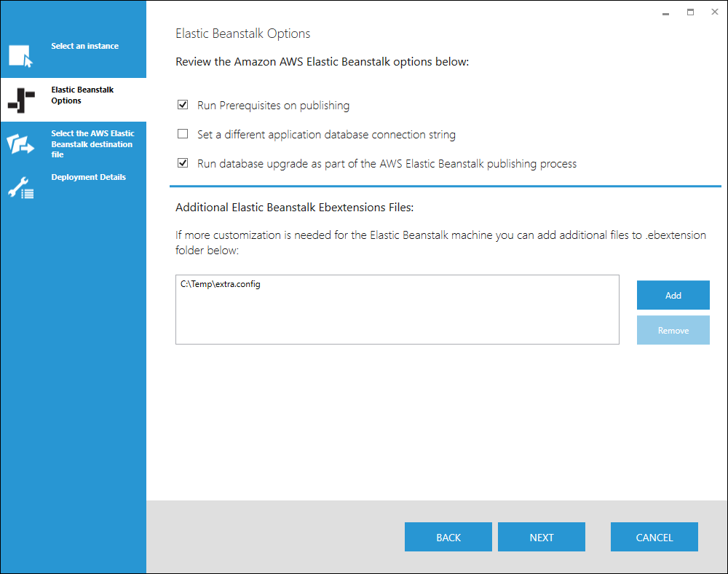Viewport: 728px width, 574px height.
Task: Maximize the wizard window
Action: pos(690,12)
